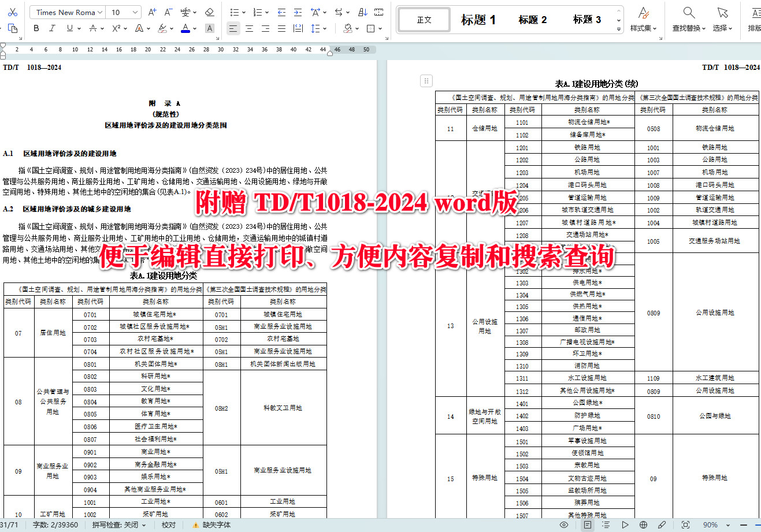Click the Superscript X² icon
Image resolution: width=761 pixels, height=532 pixels.
116,28
